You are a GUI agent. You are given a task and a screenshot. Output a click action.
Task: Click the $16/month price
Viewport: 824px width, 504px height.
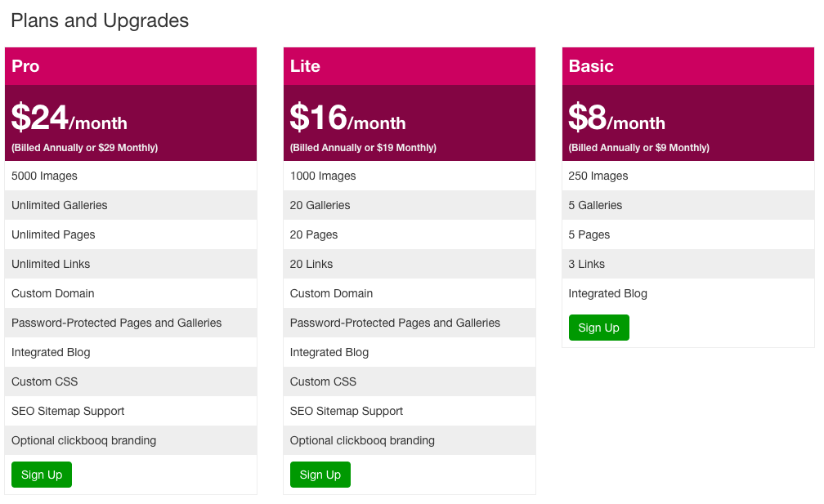coord(348,117)
